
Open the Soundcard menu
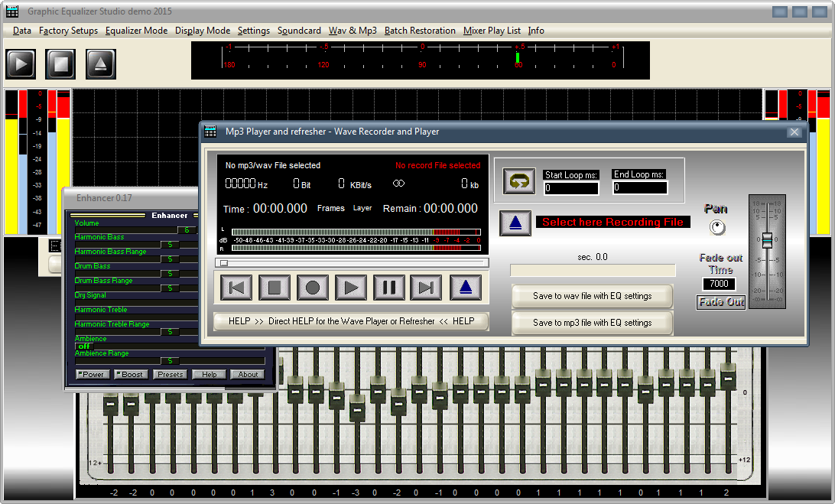(299, 31)
